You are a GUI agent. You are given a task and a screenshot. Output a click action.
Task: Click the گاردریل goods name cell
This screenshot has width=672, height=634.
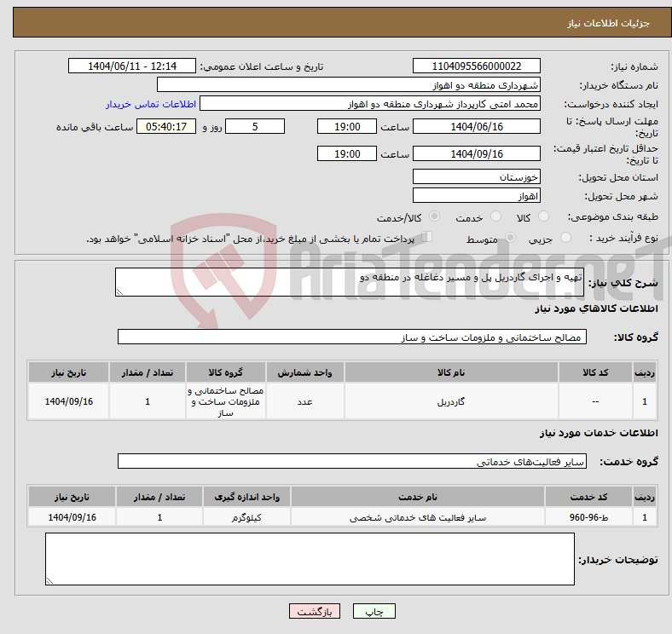point(451,401)
